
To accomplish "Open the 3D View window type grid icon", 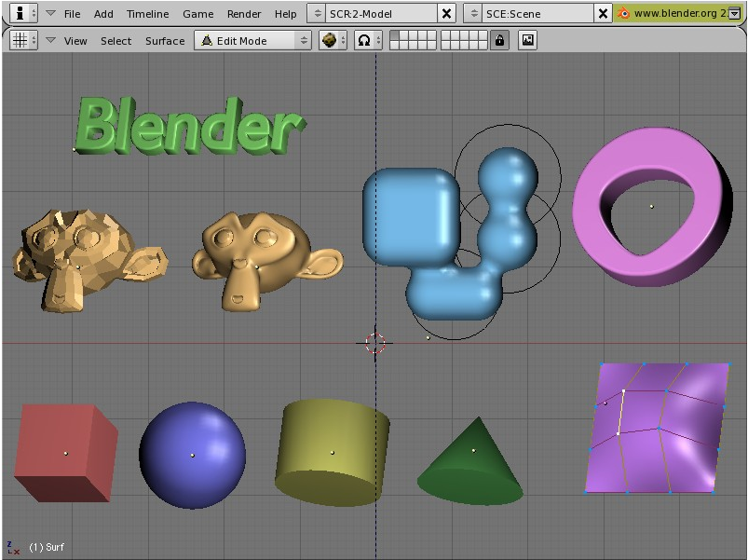I will click(x=23, y=41).
